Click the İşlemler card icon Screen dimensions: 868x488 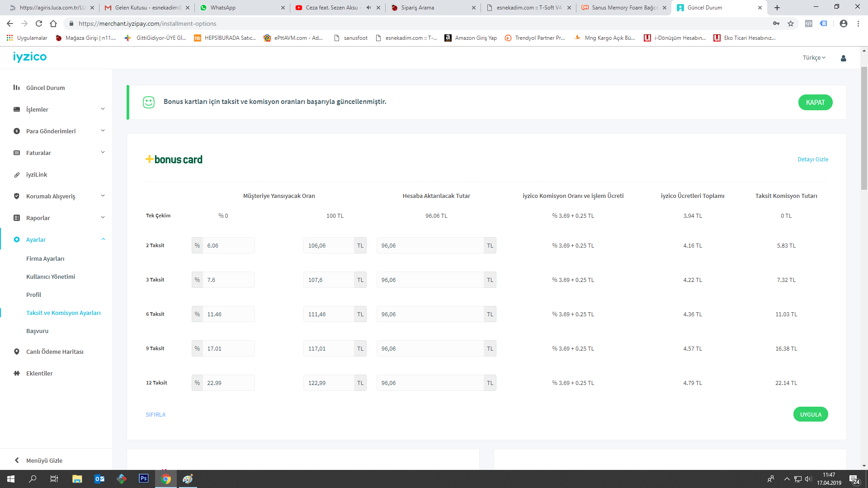[x=17, y=109]
